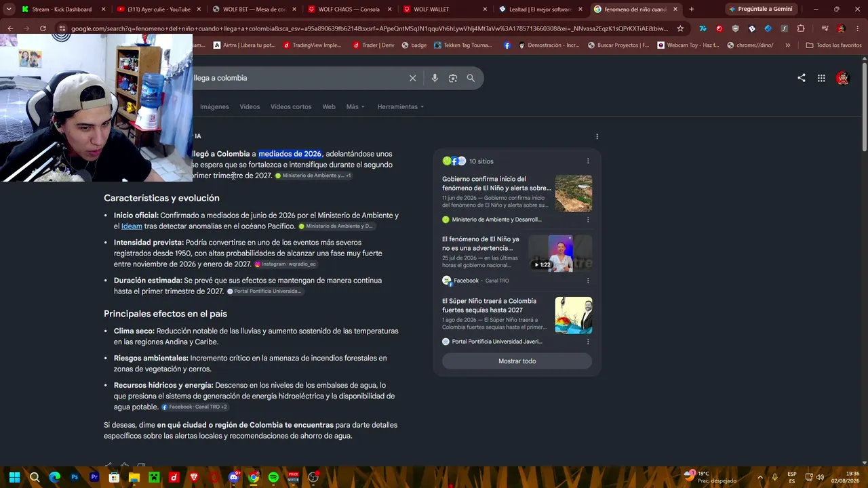Switch to the WOLF WALLET browser tab
This screenshot has height=488, width=868.
point(446,9)
